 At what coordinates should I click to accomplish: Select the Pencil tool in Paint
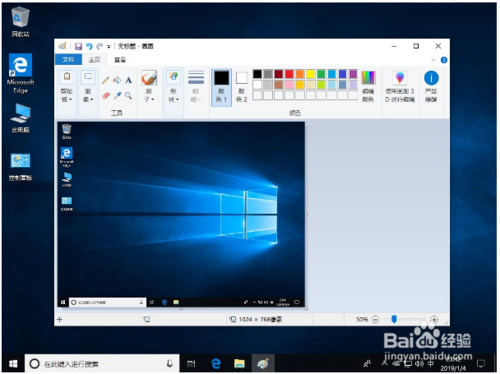click(x=105, y=80)
